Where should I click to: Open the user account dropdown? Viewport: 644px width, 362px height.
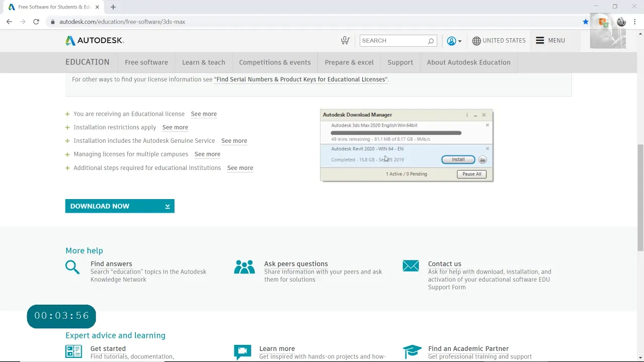click(454, 41)
